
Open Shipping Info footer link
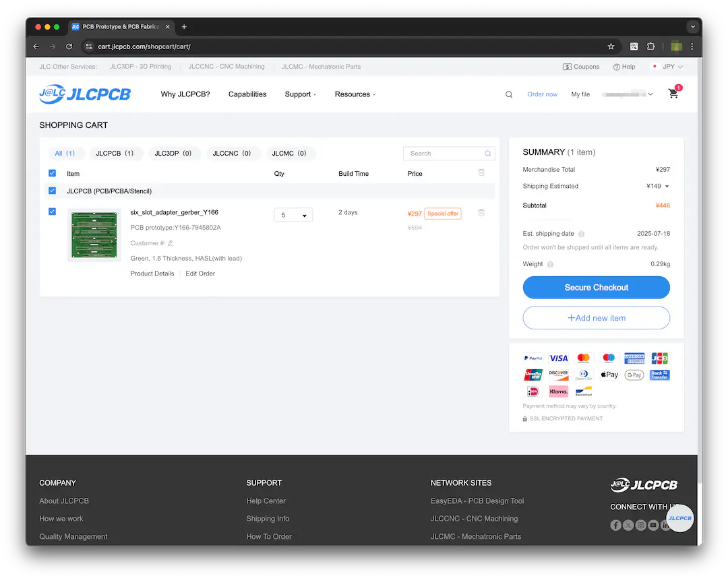pyautogui.click(x=268, y=519)
